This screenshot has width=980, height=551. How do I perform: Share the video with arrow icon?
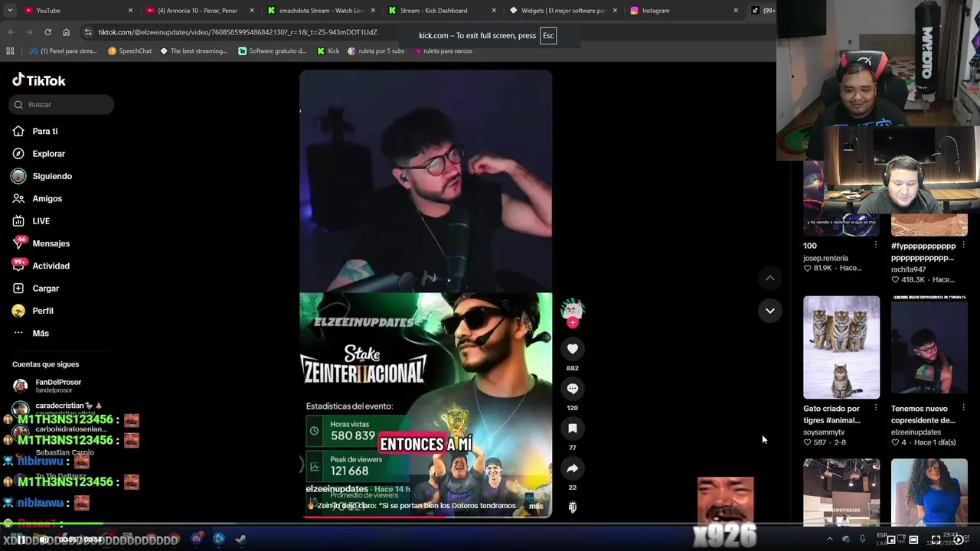pos(573,468)
